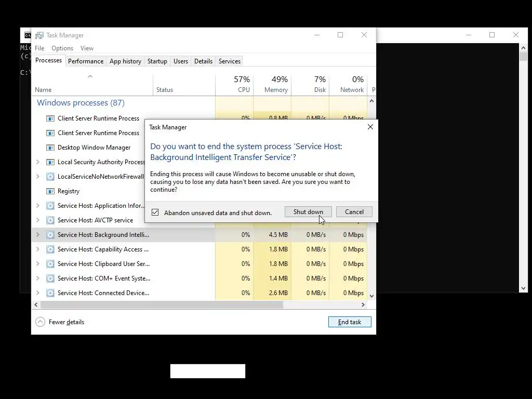
Task: Click the End task button
Action: 350,322
